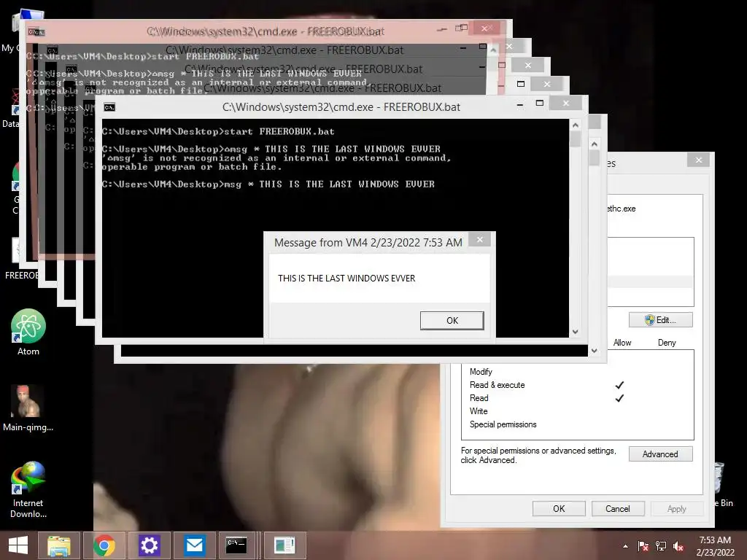Open File Explorer from the taskbar
Image resolution: width=747 pixels, height=560 pixels.
pyautogui.click(x=59, y=545)
